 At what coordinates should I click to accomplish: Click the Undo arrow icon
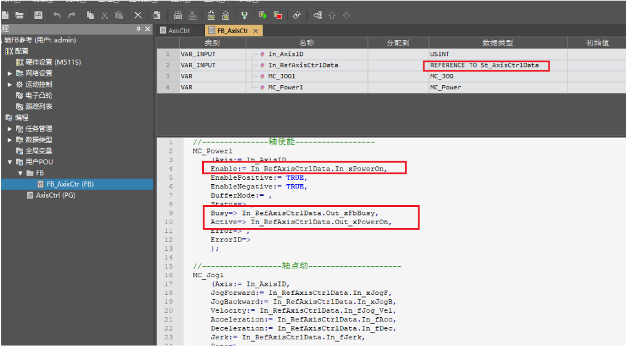[x=57, y=15]
